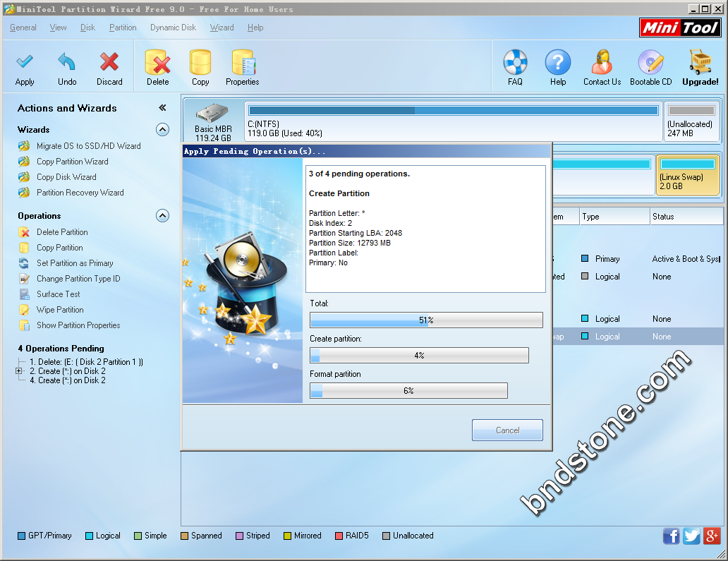Open the Disk menu
728x561 pixels.
point(87,28)
